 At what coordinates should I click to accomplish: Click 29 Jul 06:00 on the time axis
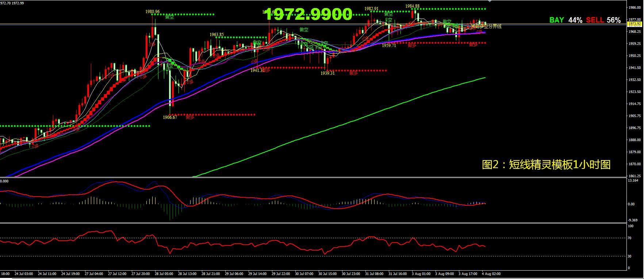(x=234, y=274)
